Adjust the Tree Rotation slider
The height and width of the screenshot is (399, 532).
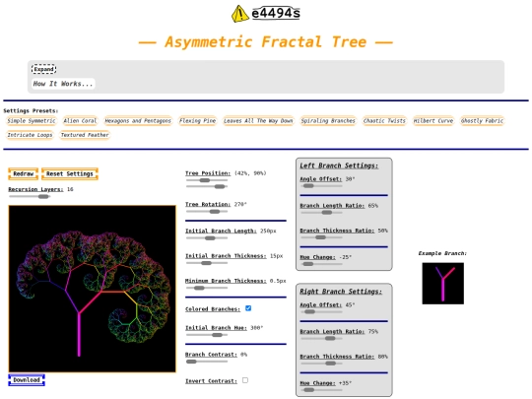(x=207, y=212)
